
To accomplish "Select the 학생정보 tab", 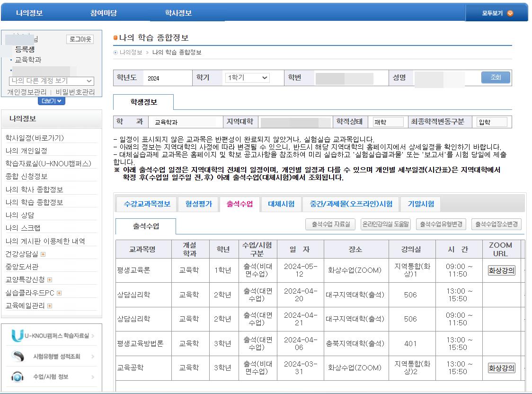I will (143, 102).
